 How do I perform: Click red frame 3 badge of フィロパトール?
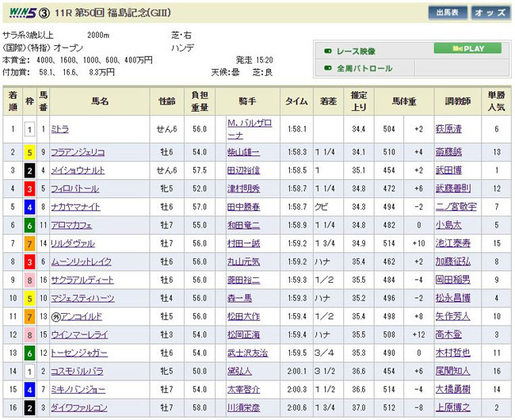click(30, 189)
